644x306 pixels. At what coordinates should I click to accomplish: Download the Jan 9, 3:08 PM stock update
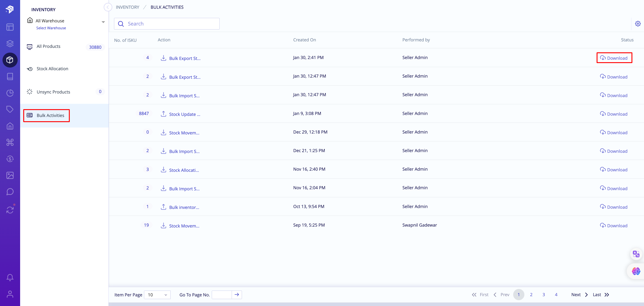pyautogui.click(x=614, y=114)
